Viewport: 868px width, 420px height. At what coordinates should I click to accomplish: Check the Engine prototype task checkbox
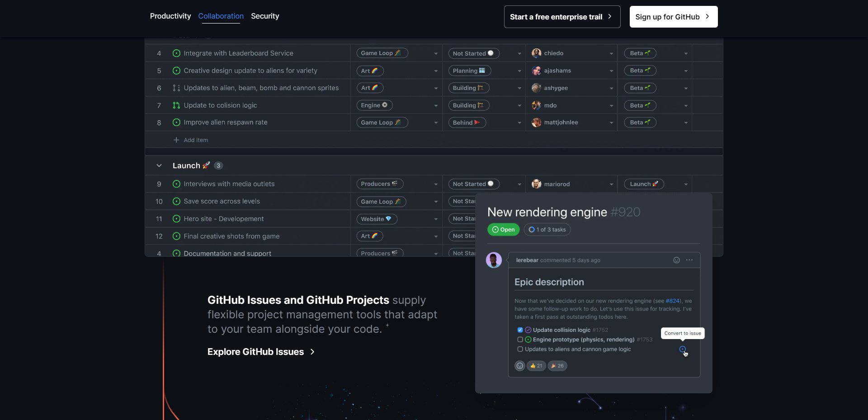click(520, 340)
